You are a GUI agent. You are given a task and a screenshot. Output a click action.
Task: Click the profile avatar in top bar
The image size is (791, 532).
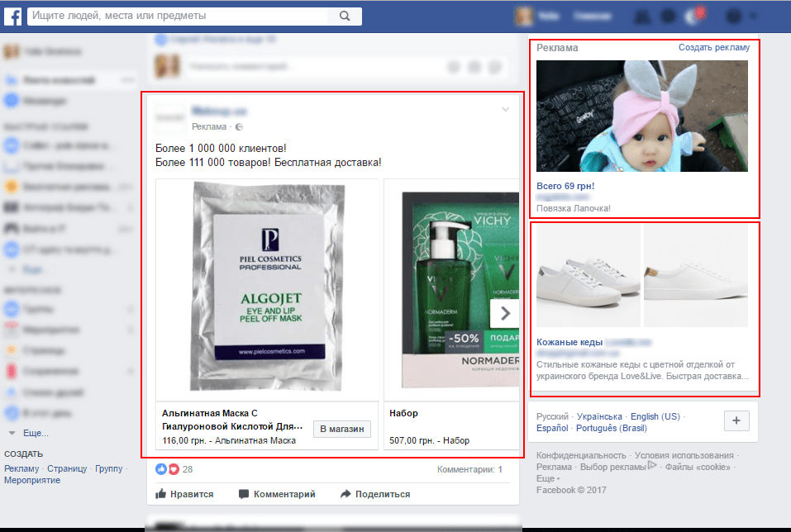pos(524,17)
